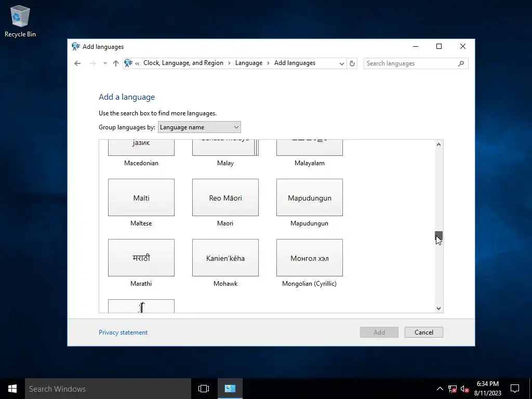532x399 pixels.
Task: Navigate to Language breadcrumb
Action: tap(249, 63)
